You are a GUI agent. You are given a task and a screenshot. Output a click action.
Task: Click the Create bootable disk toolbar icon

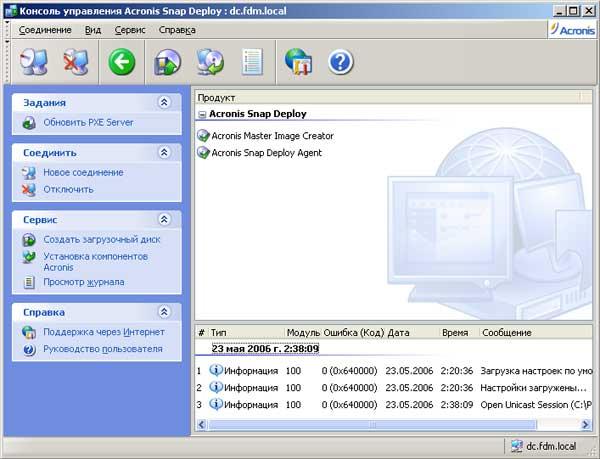168,62
